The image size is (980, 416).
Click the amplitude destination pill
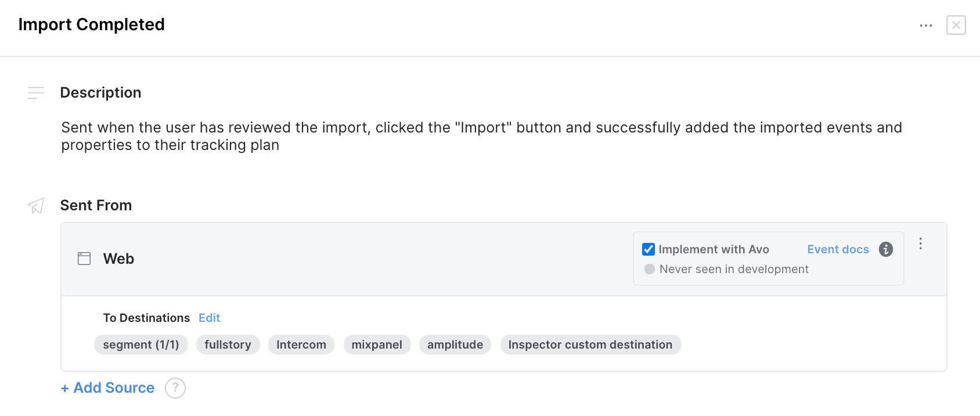click(455, 344)
